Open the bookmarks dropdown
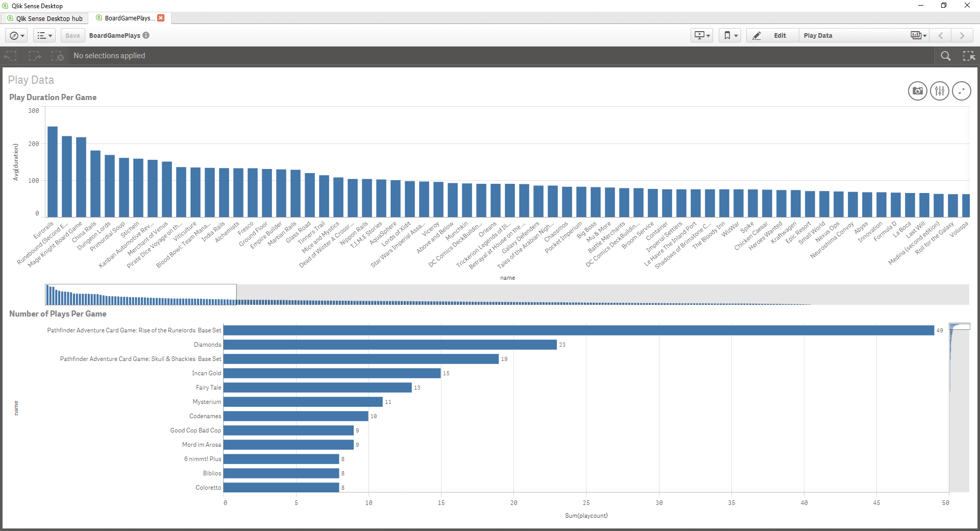Image resolution: width=980 pixels, height=531 pixels. pos(730,35)
